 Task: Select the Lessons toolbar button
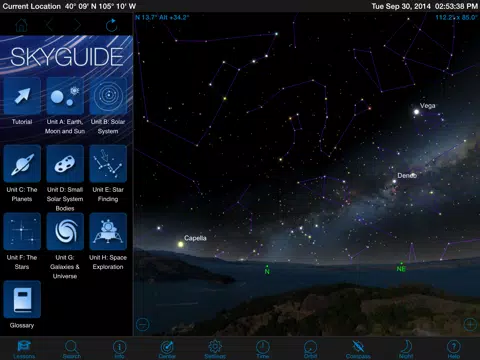click(24, 349)
